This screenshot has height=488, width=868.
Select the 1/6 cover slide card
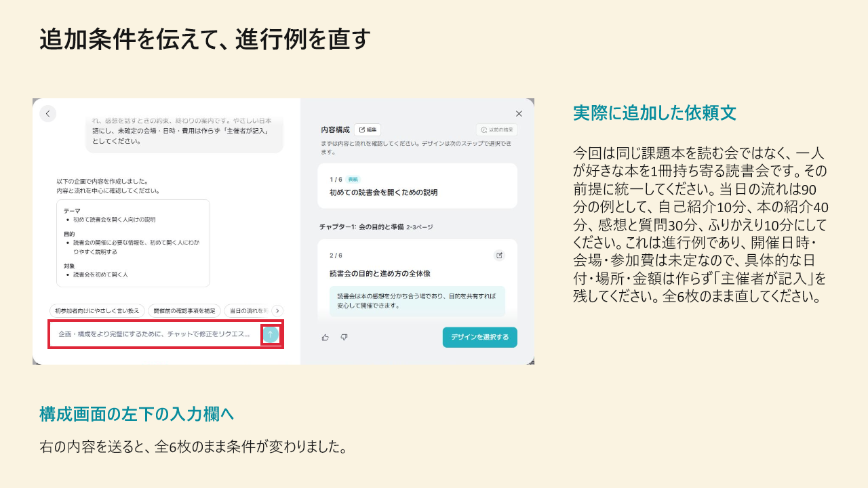point(417,186)
